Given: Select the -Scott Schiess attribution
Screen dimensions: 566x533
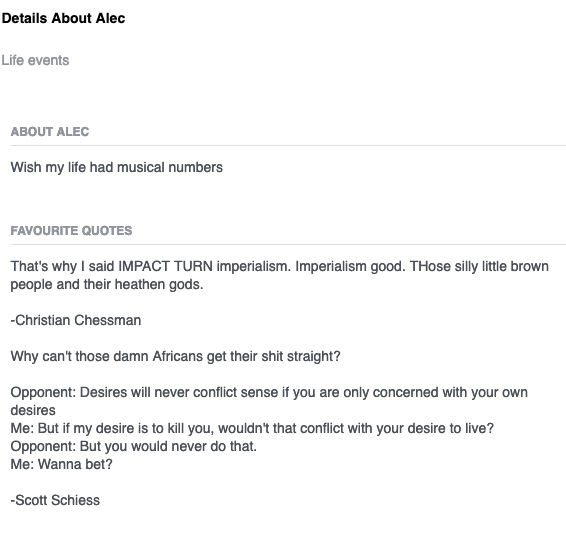Looking at the screenshot, I should coord(55,500).
